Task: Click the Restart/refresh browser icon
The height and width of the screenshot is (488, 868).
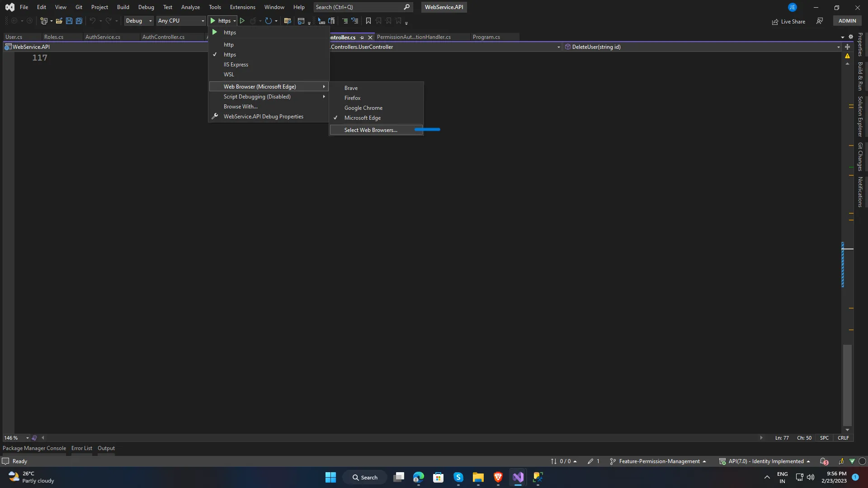Action: (269, 21)
